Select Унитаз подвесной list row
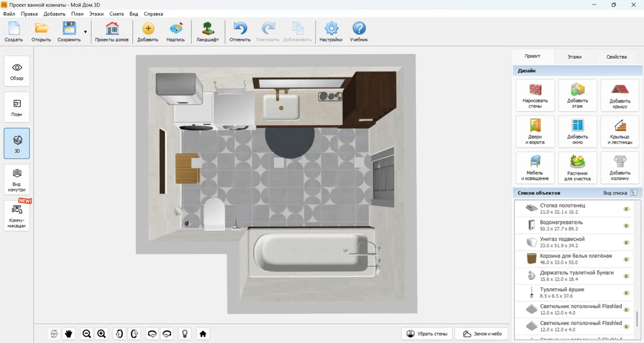 point(574,242)
